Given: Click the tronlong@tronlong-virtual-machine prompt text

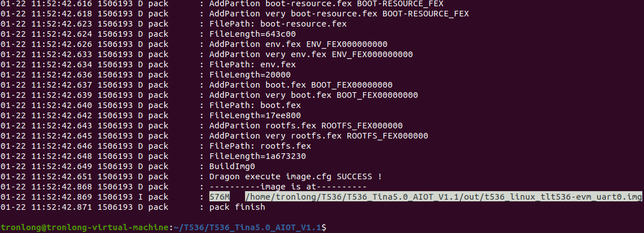Looking at the screenshot, I should pos(84,227).
